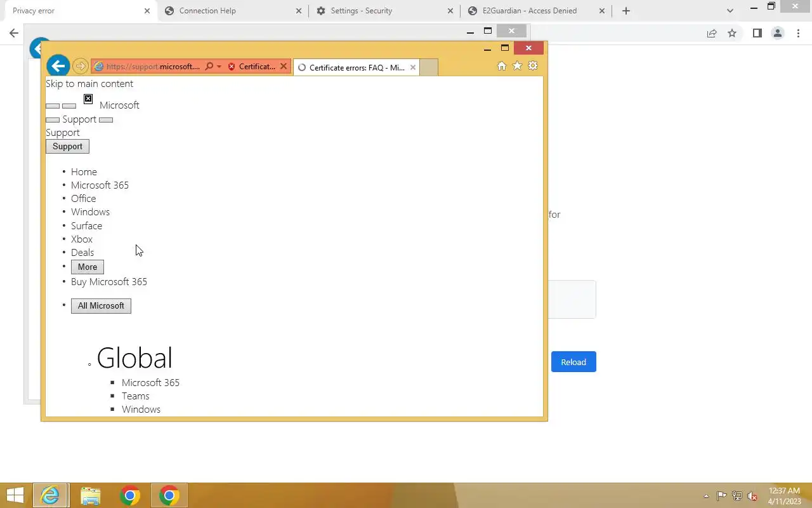Expand the More button
The image size is (812, 508).
click(x=88, y=267)
